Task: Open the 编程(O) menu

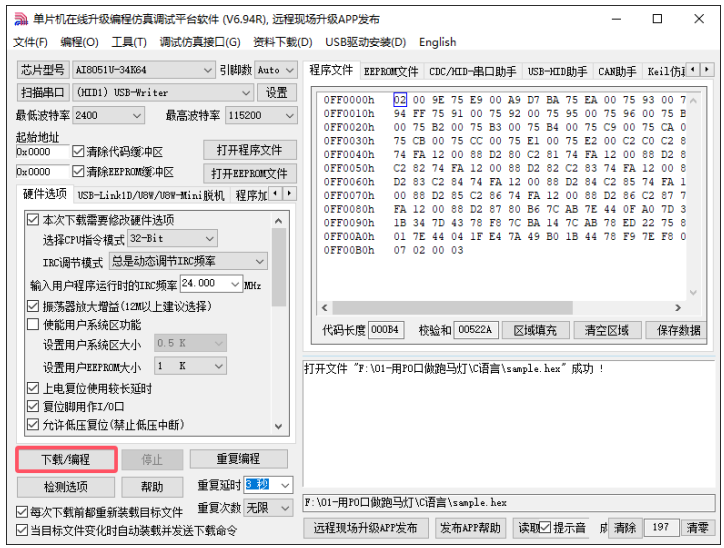Action: point(79,42)
